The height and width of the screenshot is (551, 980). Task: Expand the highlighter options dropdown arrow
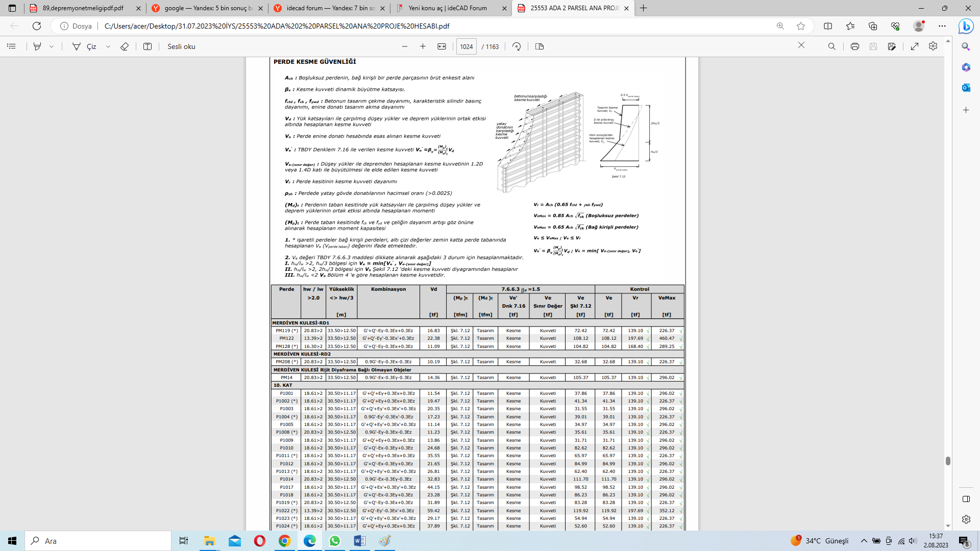pos(52,46)
